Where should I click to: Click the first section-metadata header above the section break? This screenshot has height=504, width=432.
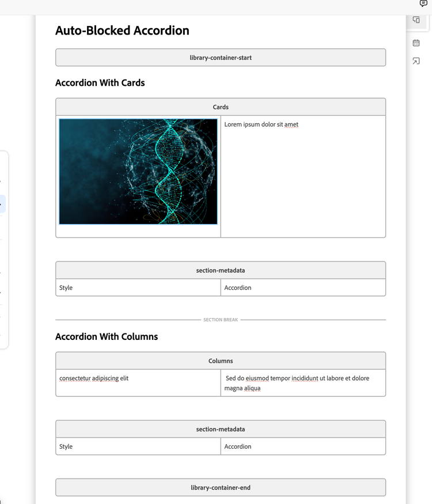(x=221, y=270)
